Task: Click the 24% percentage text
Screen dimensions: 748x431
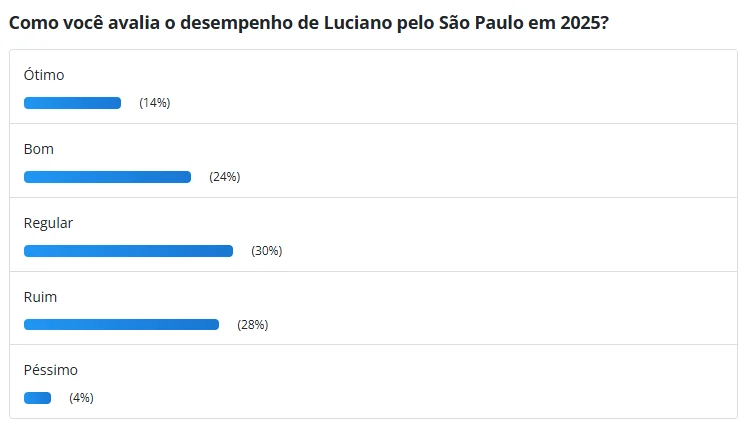Action: (x=225, y=177)
